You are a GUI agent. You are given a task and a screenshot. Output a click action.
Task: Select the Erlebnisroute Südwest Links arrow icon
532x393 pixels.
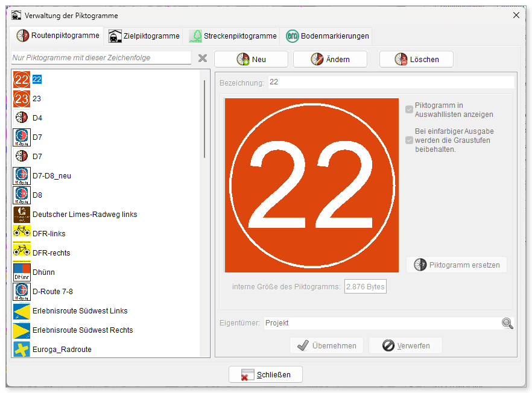pyautogui.click(x=22, y=311)
